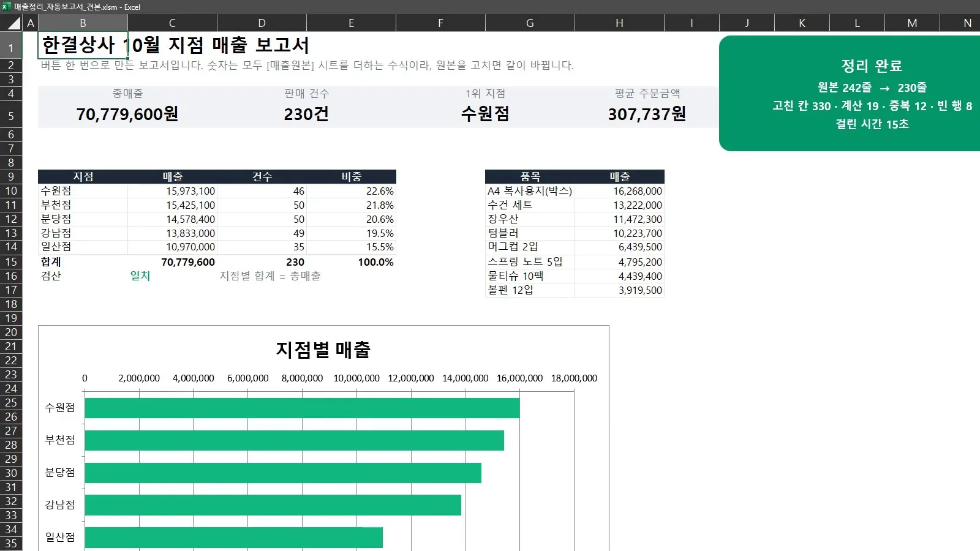This screenshot has width=980, height=551.
Task: Select column C header
Action: [x=172, y=23]
